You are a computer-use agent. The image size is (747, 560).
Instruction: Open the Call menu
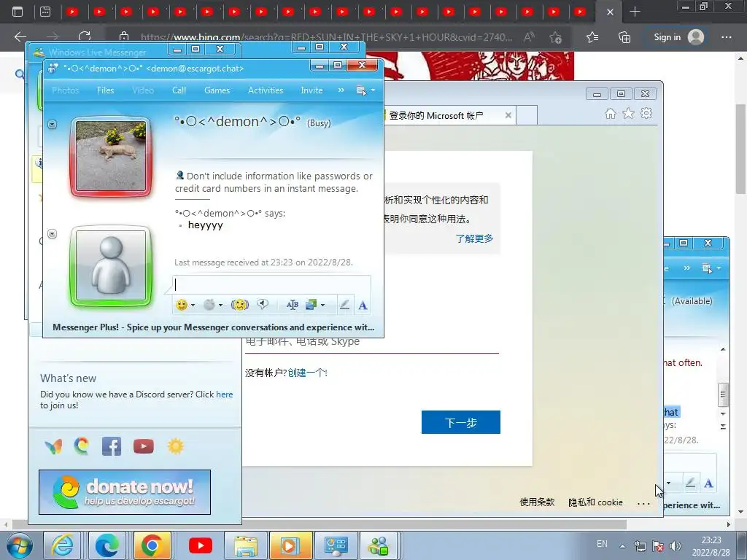179,90
